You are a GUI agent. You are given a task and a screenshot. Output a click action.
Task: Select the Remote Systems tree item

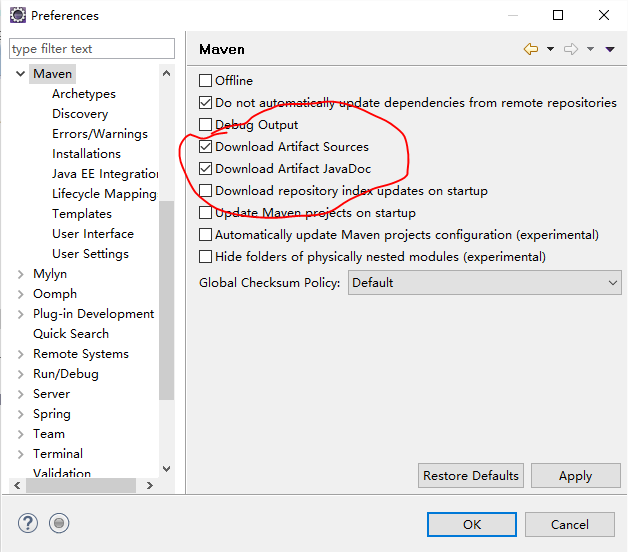[x=81, y=354]
